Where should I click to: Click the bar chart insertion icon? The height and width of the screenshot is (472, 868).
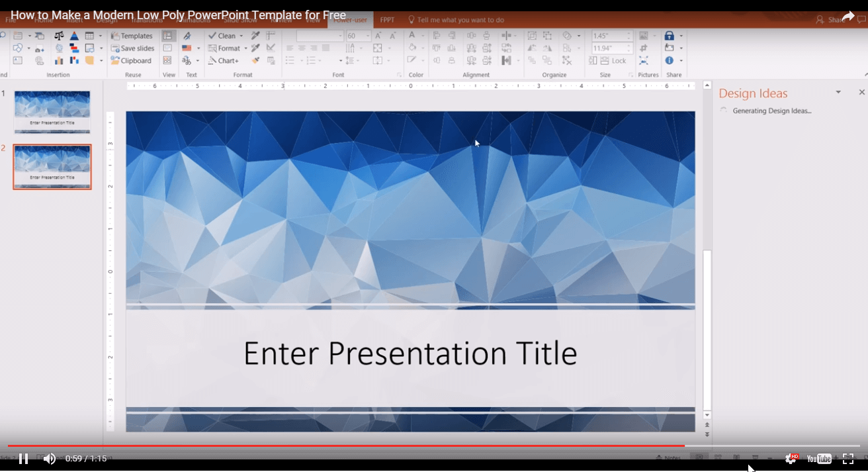coord(60,60)
